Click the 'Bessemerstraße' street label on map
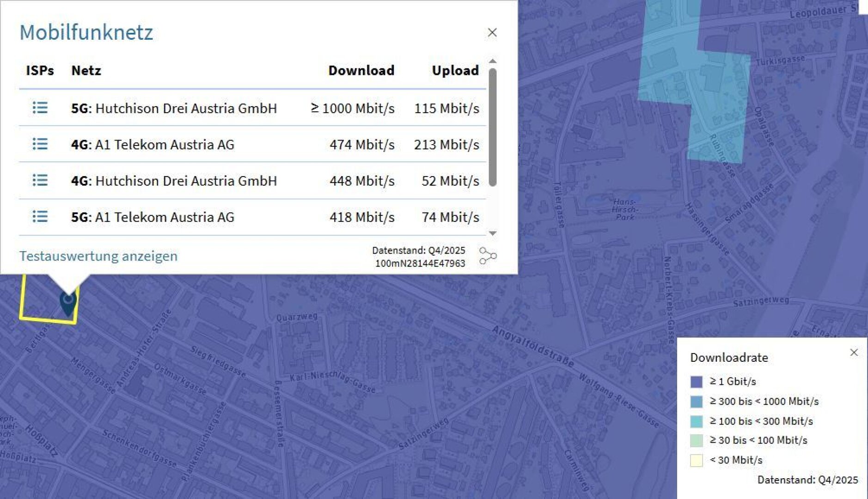Image resolution: width=868 pixels, height=499 pixels. (279, 414)
